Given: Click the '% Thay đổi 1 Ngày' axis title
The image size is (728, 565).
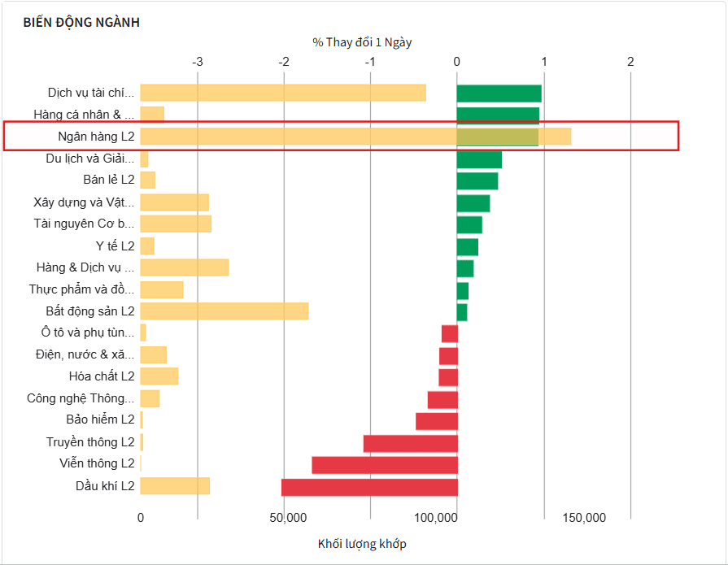Looking at the screenshot, I should coord(362,42).
